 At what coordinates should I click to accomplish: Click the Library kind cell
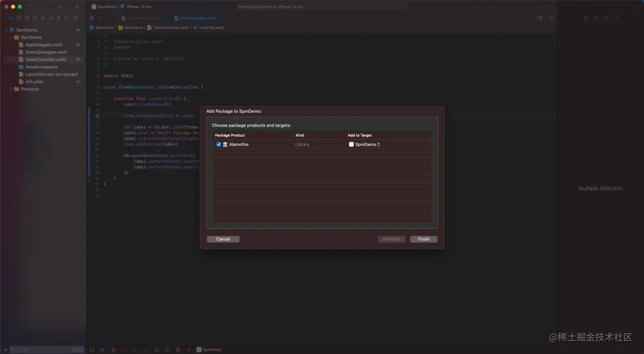point(302,144)
